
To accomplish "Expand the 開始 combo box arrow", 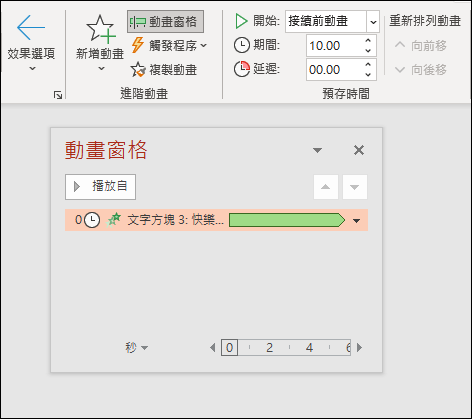I will pos(373,22).
